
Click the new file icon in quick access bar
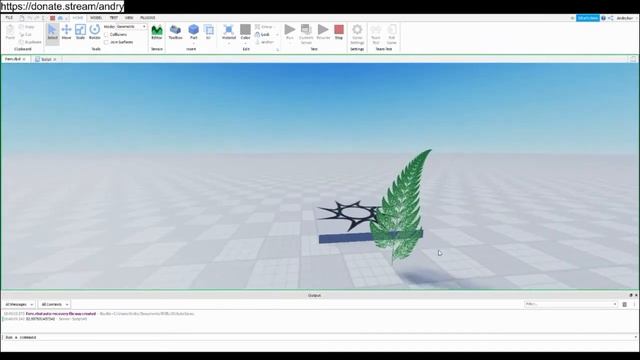(22, 18)
